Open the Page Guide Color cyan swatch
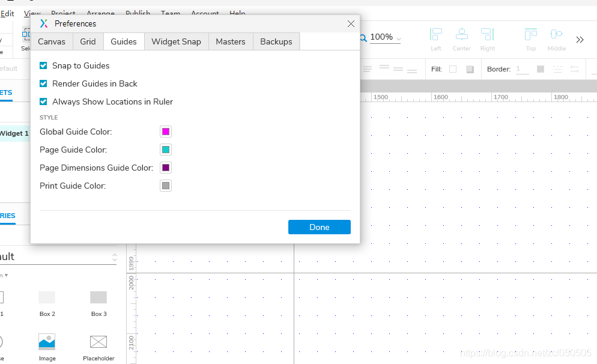Viewport: 597px width, 364px height. [166, 150]
